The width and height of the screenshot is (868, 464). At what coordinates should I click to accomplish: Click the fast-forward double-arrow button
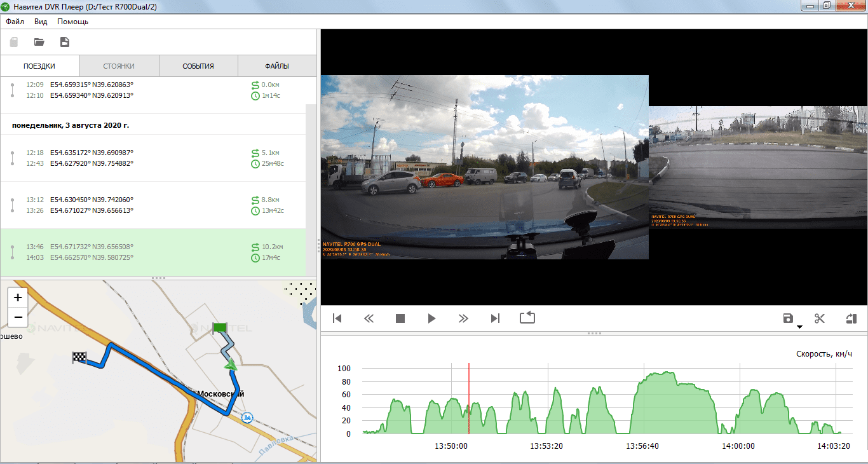(x=463, y=318)
